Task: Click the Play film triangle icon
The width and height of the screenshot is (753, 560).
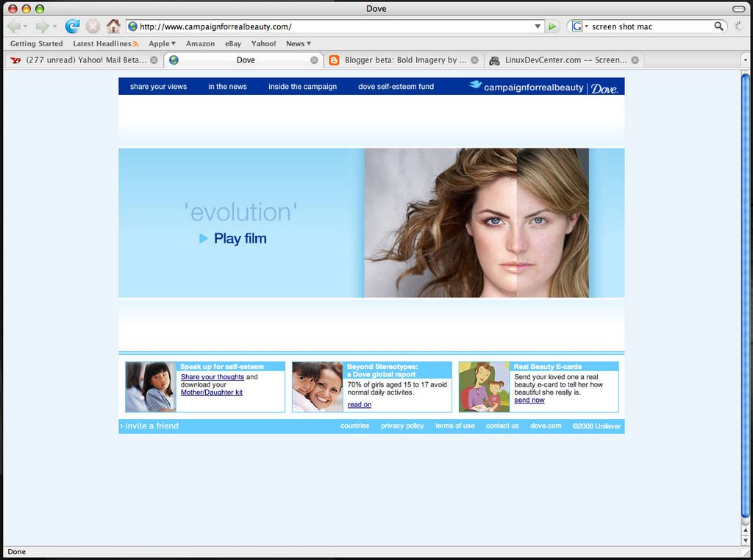Action: [x=203, y=238]
